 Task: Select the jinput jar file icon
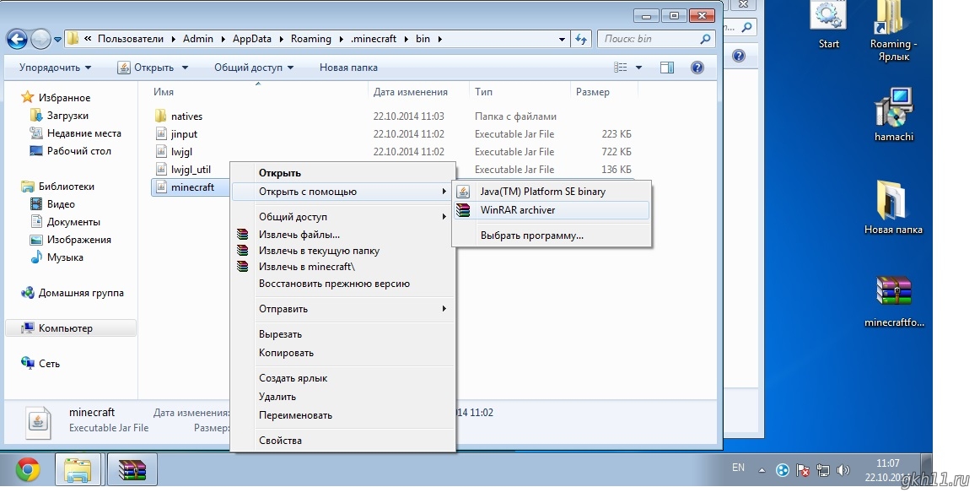160,134
